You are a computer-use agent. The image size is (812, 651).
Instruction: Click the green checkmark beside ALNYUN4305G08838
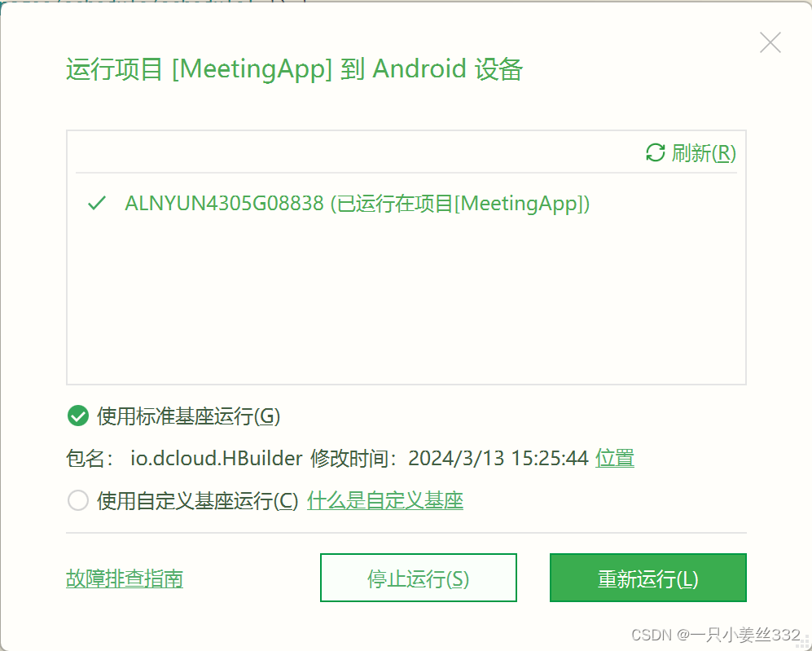click(97, 203)
